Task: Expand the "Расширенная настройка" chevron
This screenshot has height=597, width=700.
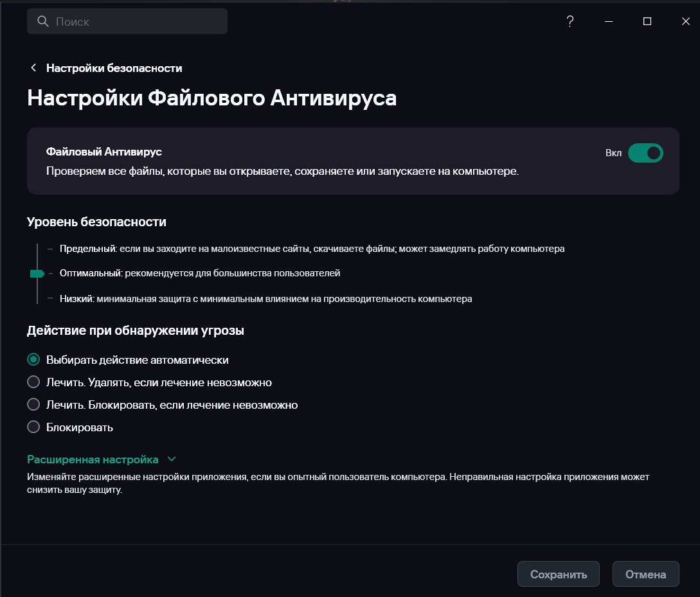Action: (171, 459)
